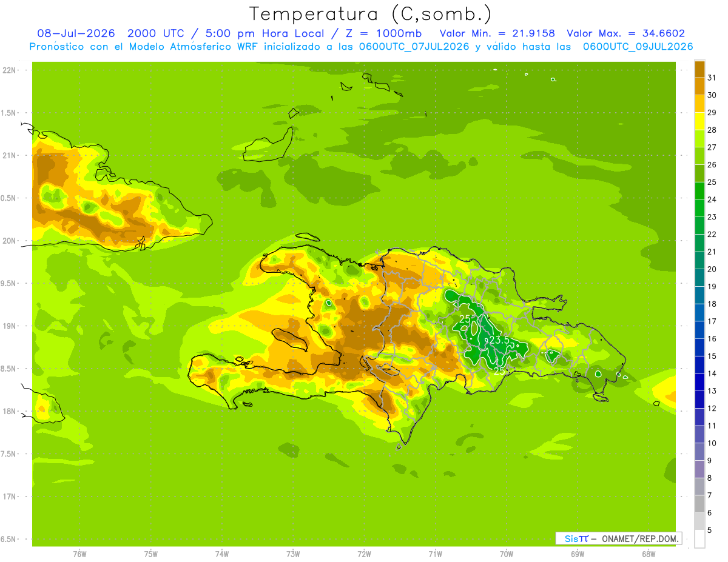Screen dimensions: 728x562
Task: Click the "0600UTC_09JUL2026" valid-until time
Action: click(x=638, y=47)
